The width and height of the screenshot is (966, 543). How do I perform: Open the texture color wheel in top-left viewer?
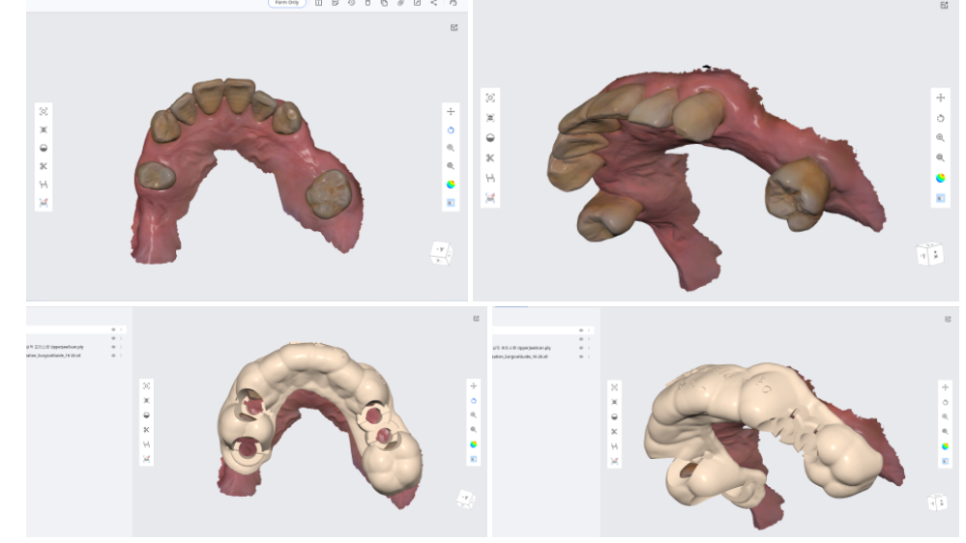[x=450, y=184]
